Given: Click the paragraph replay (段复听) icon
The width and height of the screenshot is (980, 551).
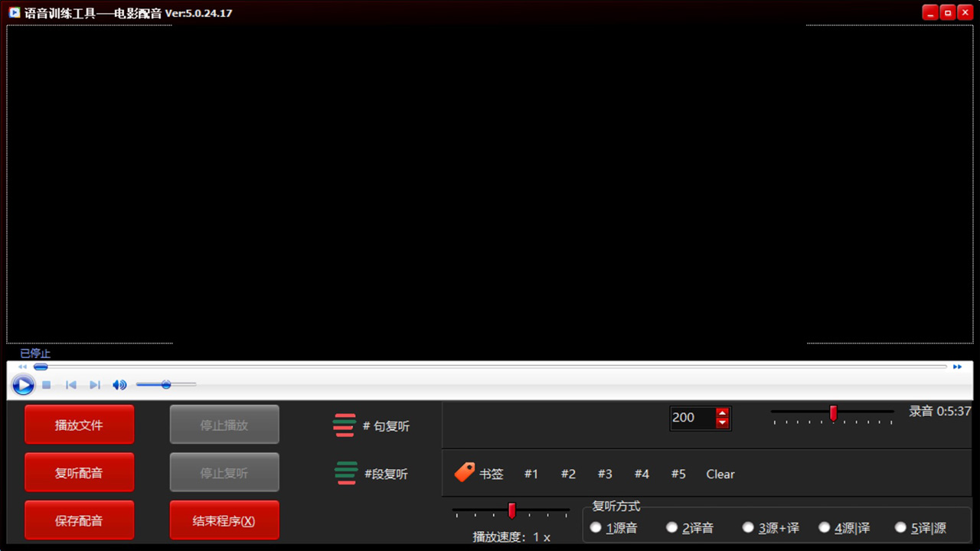Looking at the screenshot, I should 346,473.
